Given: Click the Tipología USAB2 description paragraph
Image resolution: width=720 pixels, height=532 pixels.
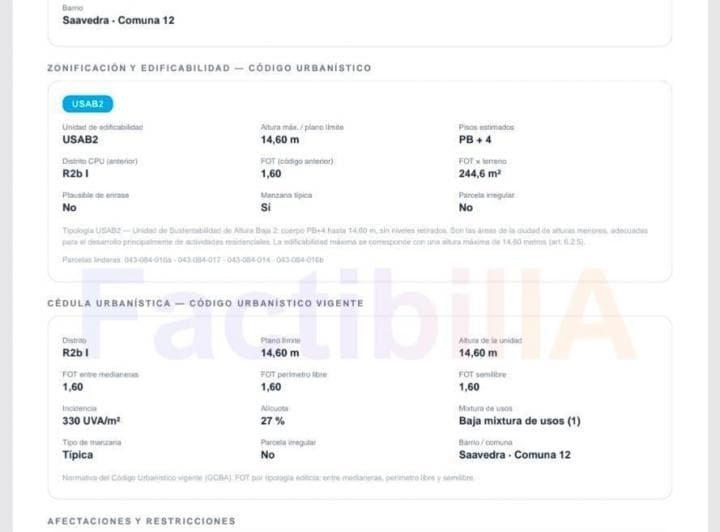Looking at the screenshot, I should click(x=355, y=236).
